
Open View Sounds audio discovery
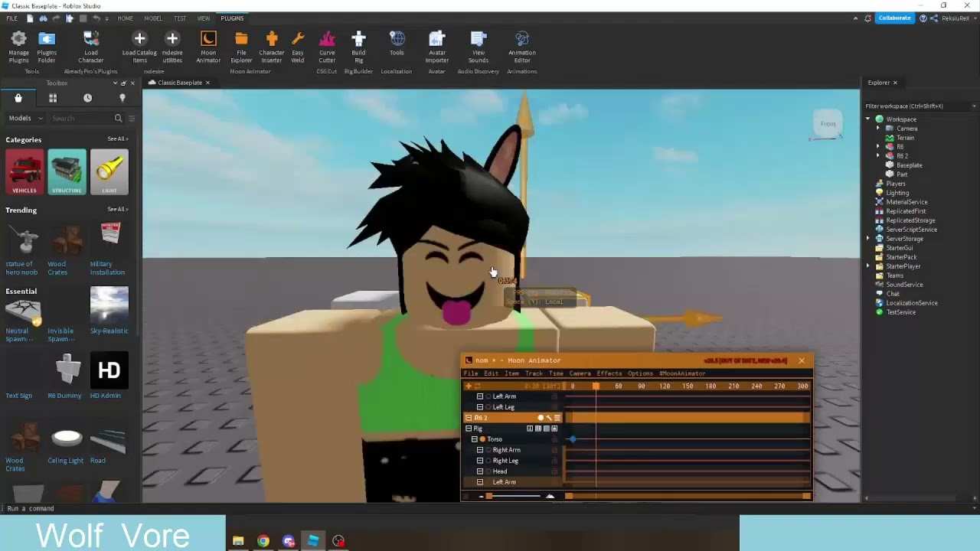pyautogui.click(x=479, y=47)
